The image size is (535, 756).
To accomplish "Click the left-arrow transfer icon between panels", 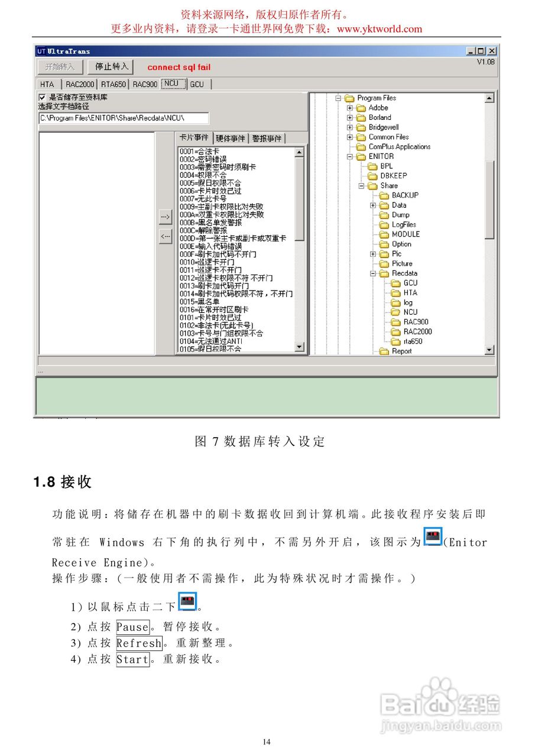I will [166, 236].
